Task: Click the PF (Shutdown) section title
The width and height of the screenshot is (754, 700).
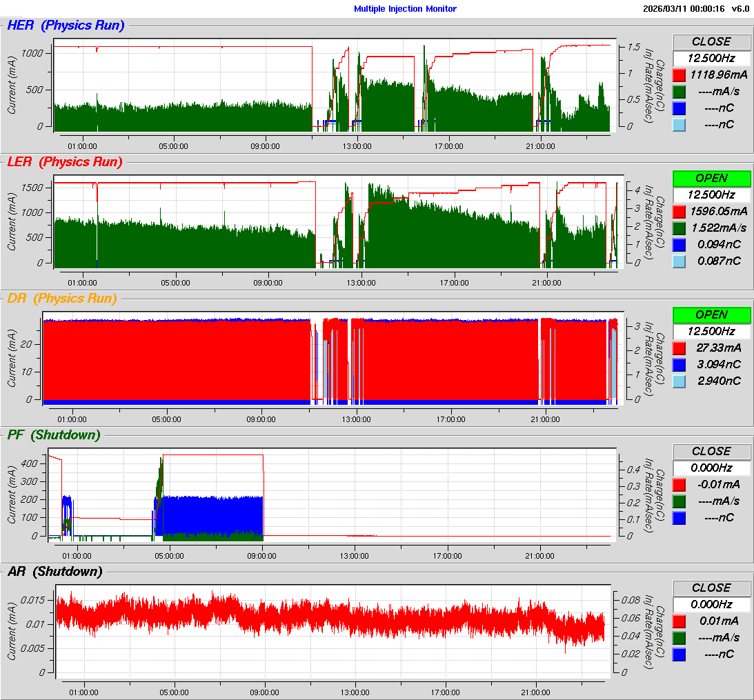Action: tap(53, 435)
